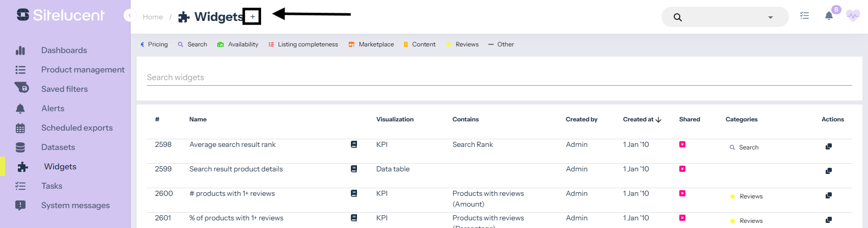The width and height of the screenshot is (868, 228).
Task: Click copy action for widget 2600
Action: (828, 196)
